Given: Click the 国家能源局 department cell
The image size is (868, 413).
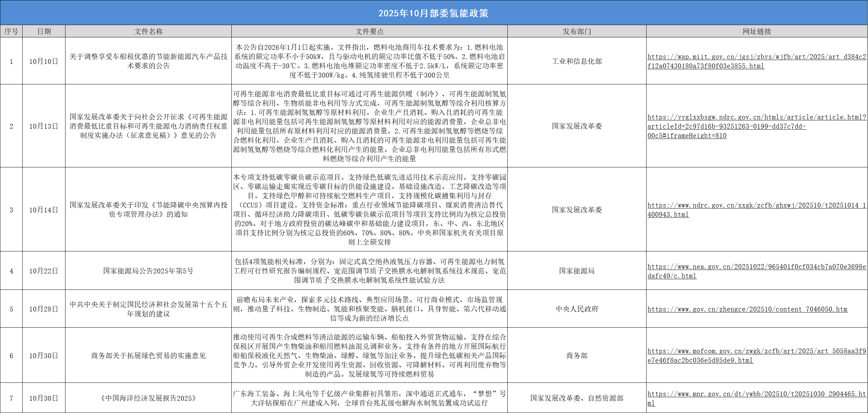Looking at the screenshot, I should 577,271.
